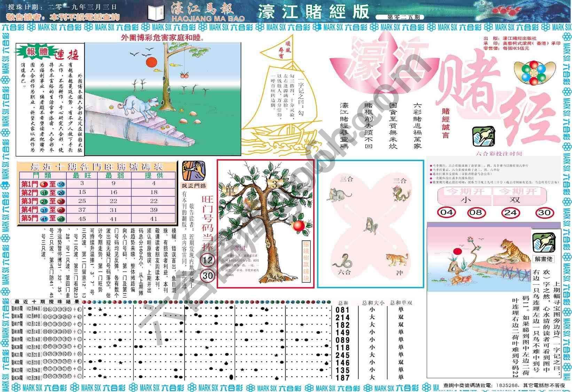Viewport: 572px width, 392px height.
Task: Click 最弱 value 16 in 第2門 row
Action: coord(113,192)
